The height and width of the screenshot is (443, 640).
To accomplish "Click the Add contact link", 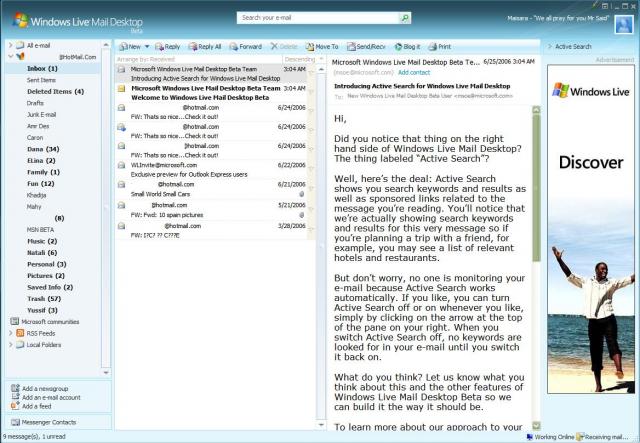I will (414, 72).
